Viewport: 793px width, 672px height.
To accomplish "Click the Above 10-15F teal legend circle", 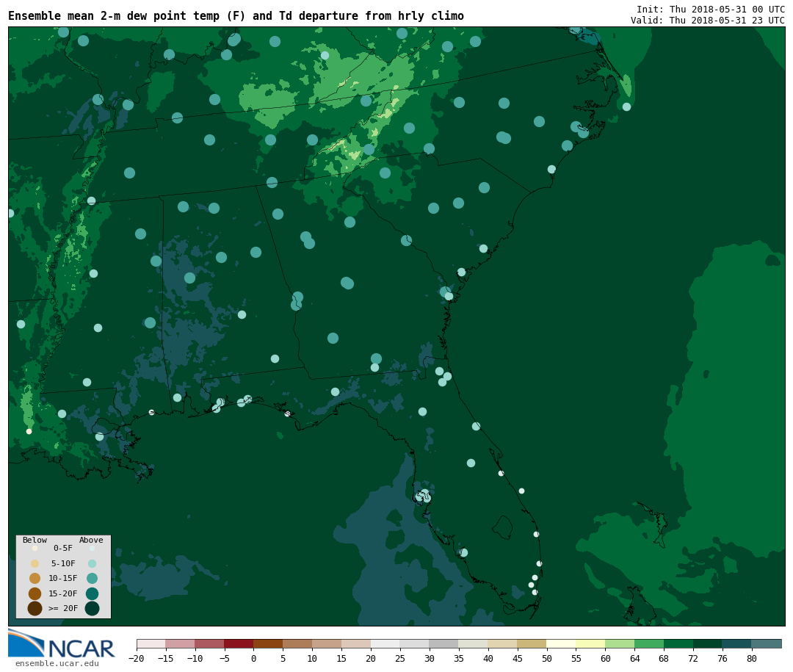I will 92,579.
